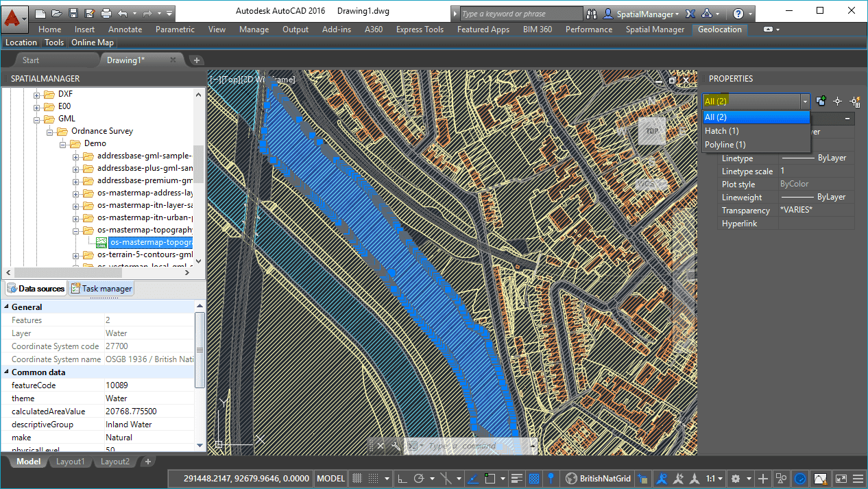Click the A360 stay connected icon
Image resolution: width=868 pixels, height=489 pixels.
coord(706,14)
